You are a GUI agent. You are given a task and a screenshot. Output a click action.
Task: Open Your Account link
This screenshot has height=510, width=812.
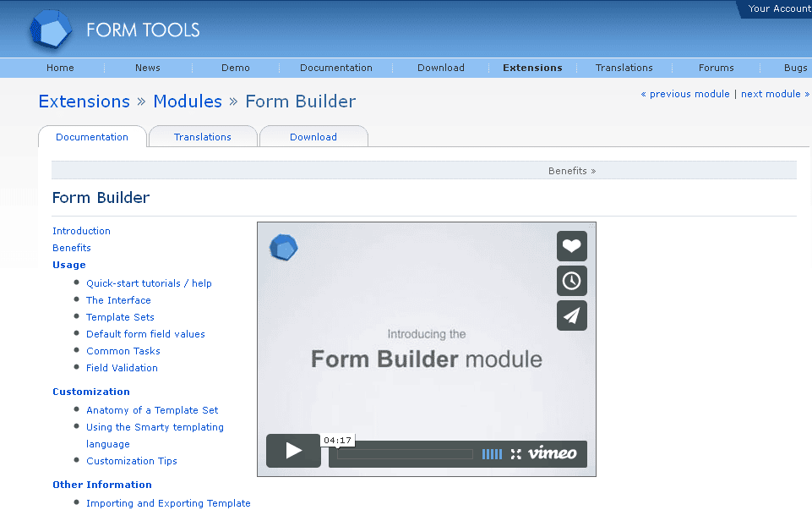[779, 8]
